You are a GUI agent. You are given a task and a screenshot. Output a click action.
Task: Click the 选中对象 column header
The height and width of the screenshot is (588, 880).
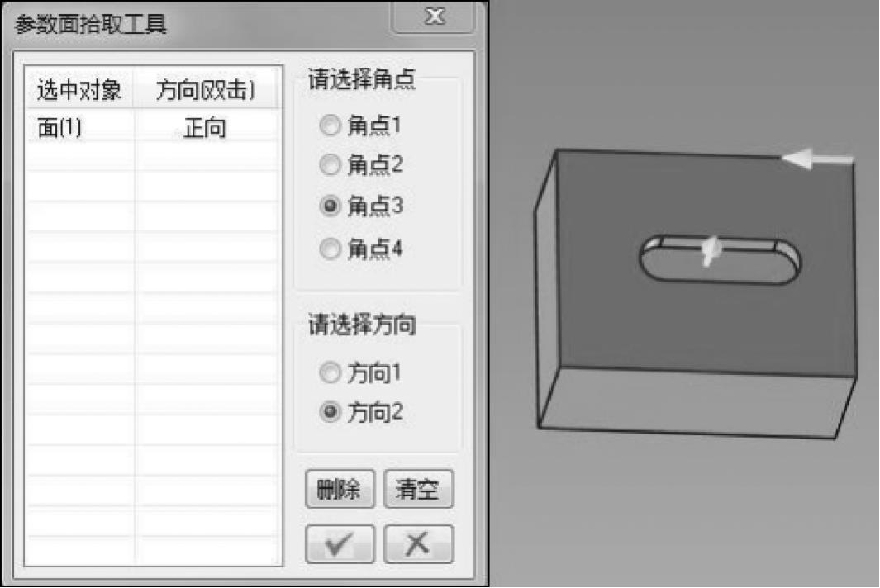click(x=79, y=90)
